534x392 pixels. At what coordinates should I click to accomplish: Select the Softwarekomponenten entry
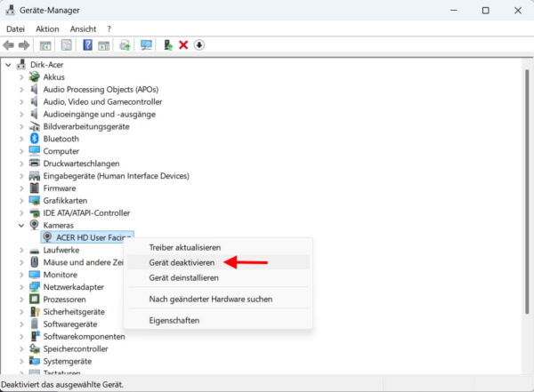[x=84, y=337]
